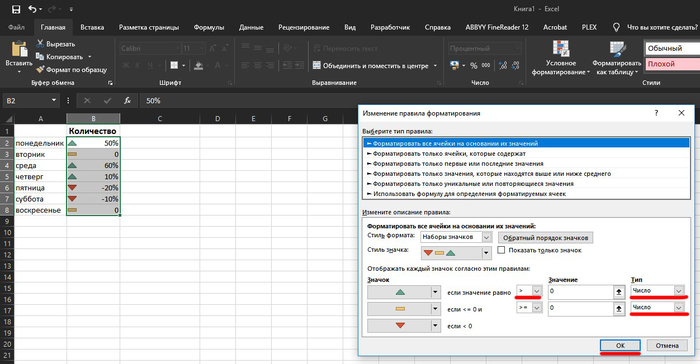Click Merge and Center (Объединить и поместить в центре)
Screen dimensions: 700x364
coord(371,66)
